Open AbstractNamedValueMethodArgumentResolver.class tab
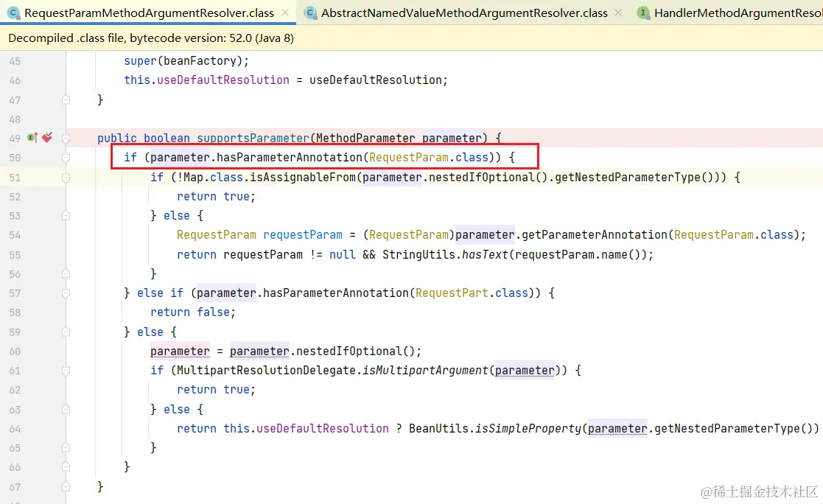The height and width of the screenshot is (504, 823). point(464,13)
